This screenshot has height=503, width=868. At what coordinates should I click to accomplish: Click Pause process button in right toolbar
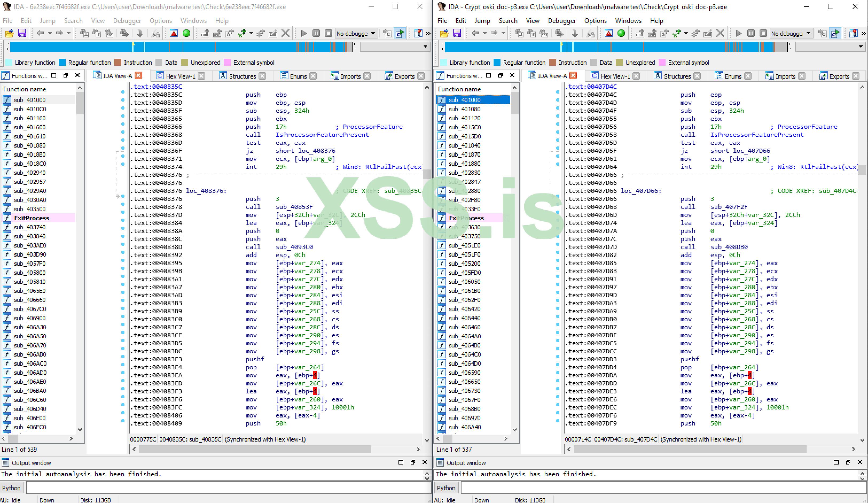(x=751, y=33)
